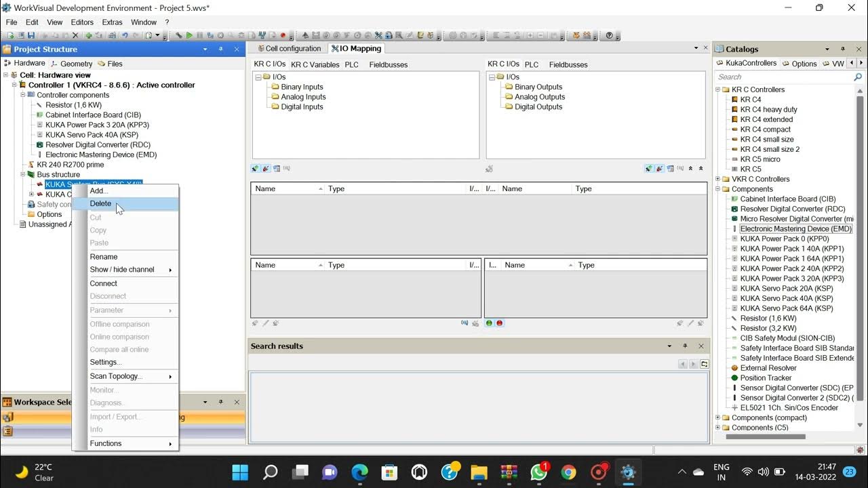The width and height of the screenshot is (868, 488).
Task: Switch to the Cell configuration tab
Action: [288, 48]
